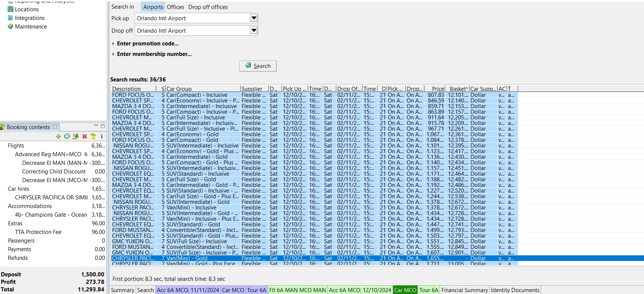Select the Passengers row in Booking contents
Screen dimensions: 644x294
click(53, 241)
